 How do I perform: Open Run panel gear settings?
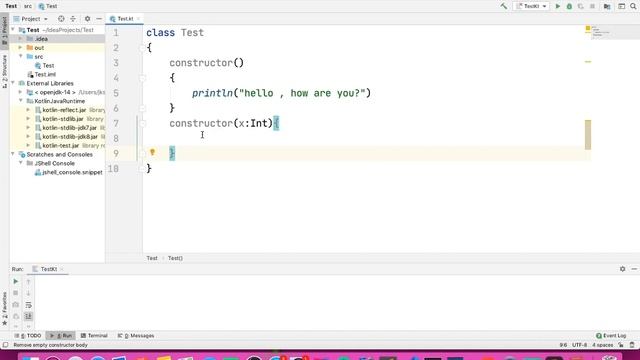coord(622,269)
